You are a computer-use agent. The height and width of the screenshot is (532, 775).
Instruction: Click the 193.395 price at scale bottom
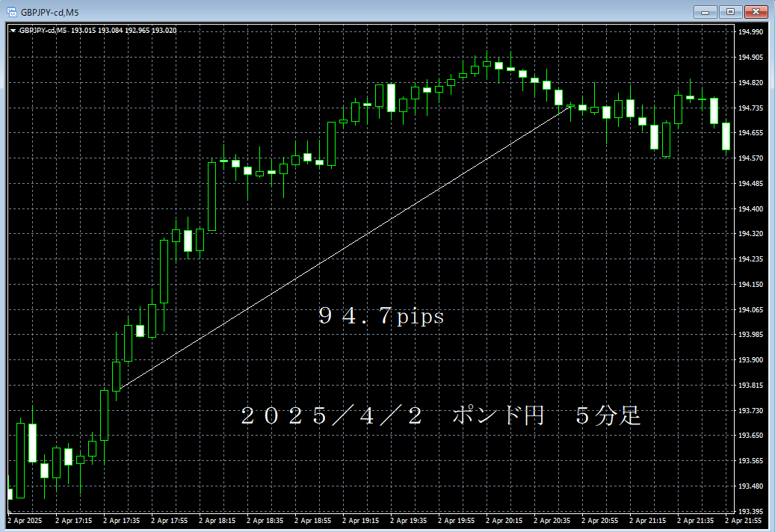click(x=750, y=511)
